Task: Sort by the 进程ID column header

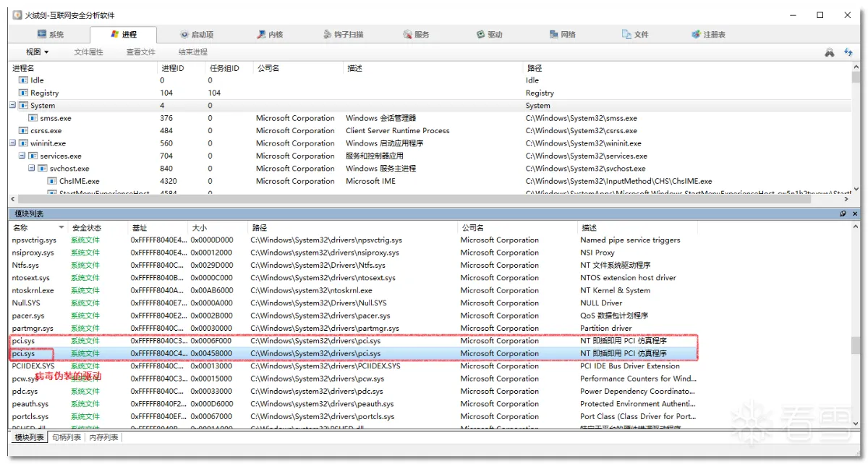Action: [x=182, y=68]
